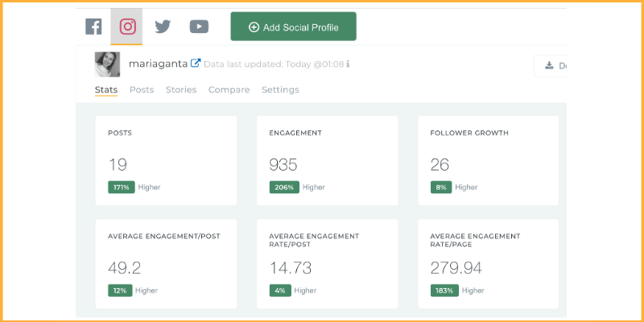Viewport: 644px width, 322px height.
Task: Click the Add Social Profile button
Action: [x=293, y=27]
